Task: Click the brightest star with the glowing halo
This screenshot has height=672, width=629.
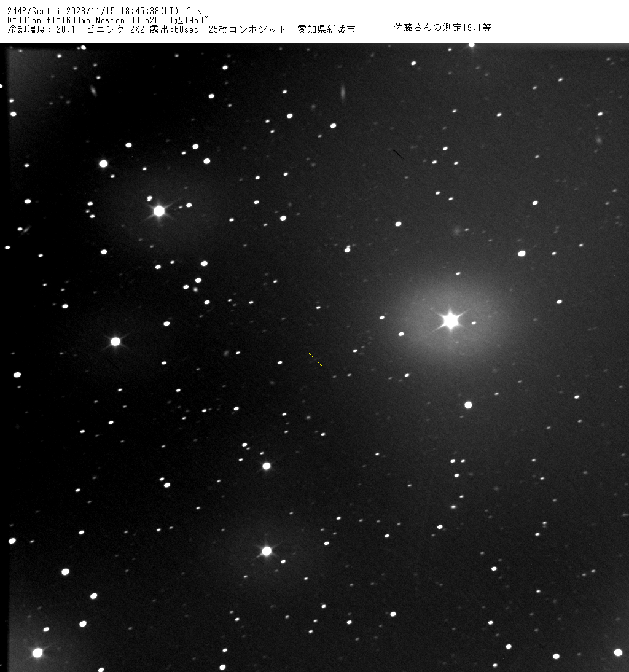Action: 450,320
